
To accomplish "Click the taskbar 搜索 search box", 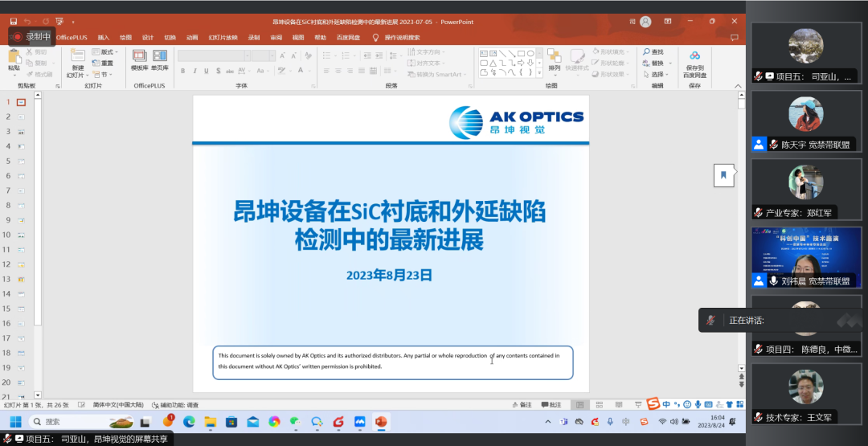I will click(82, 422).
